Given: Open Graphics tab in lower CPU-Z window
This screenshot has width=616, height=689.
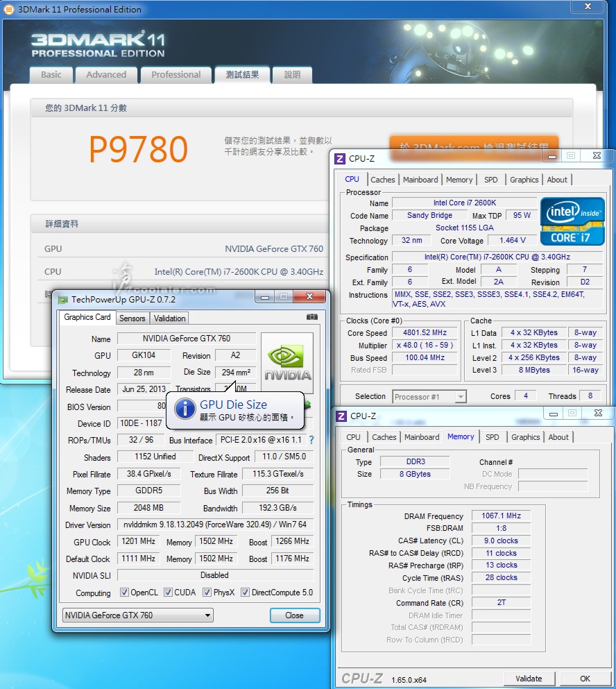Looking at the screenshot, I should (x=526, y=437).
